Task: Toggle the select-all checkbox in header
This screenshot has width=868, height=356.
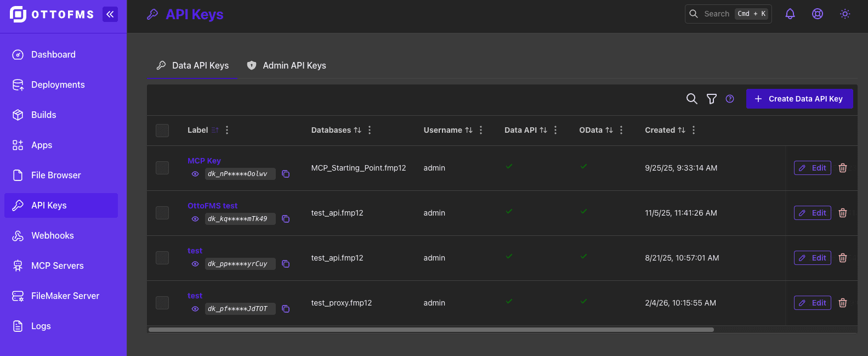Action: (162, 130)
